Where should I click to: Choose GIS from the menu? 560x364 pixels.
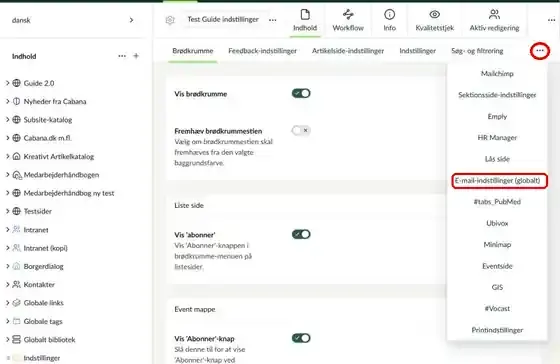[497, 287]
